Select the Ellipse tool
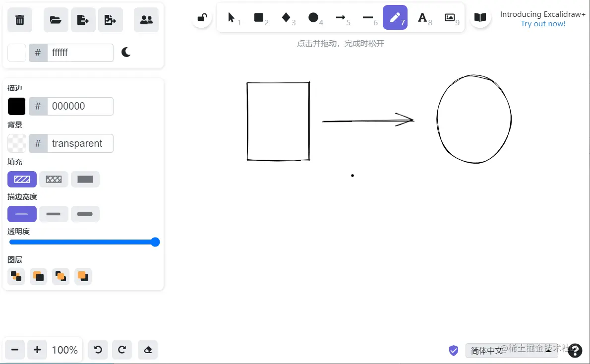The width and height of the screenshot is (590, 364). (x=313, y=17)
